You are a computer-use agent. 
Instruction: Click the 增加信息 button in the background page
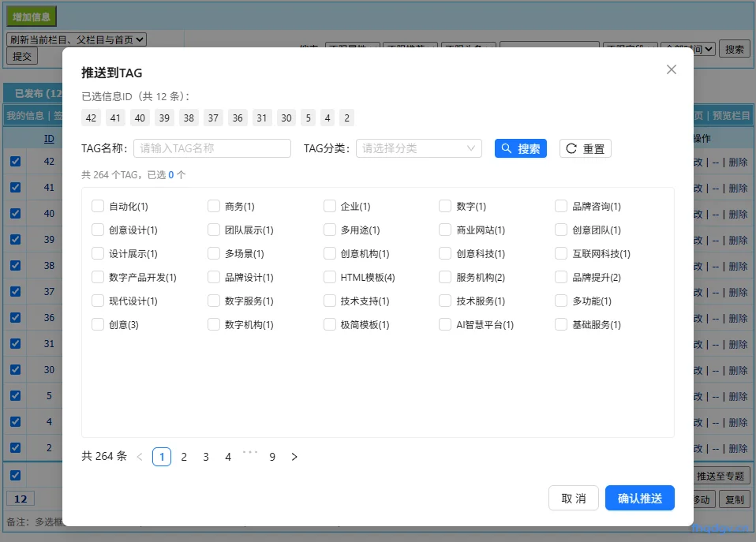coord(32,17)
